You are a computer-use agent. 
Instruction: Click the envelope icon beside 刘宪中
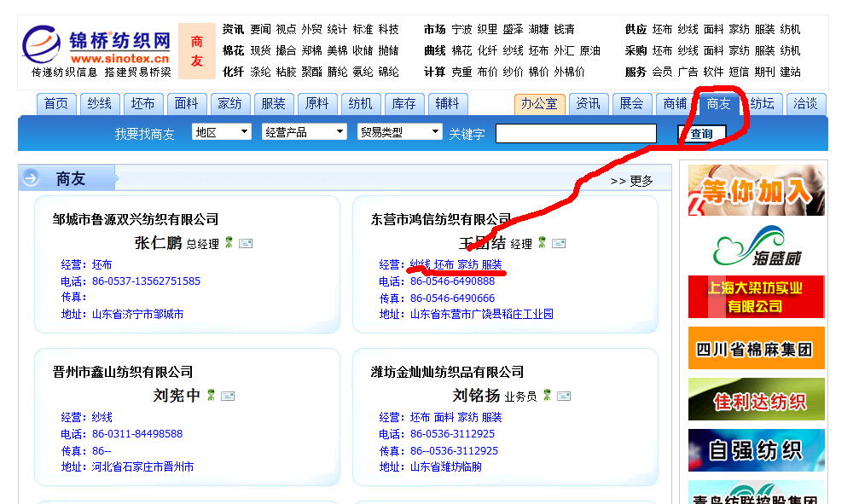(228, 397)
